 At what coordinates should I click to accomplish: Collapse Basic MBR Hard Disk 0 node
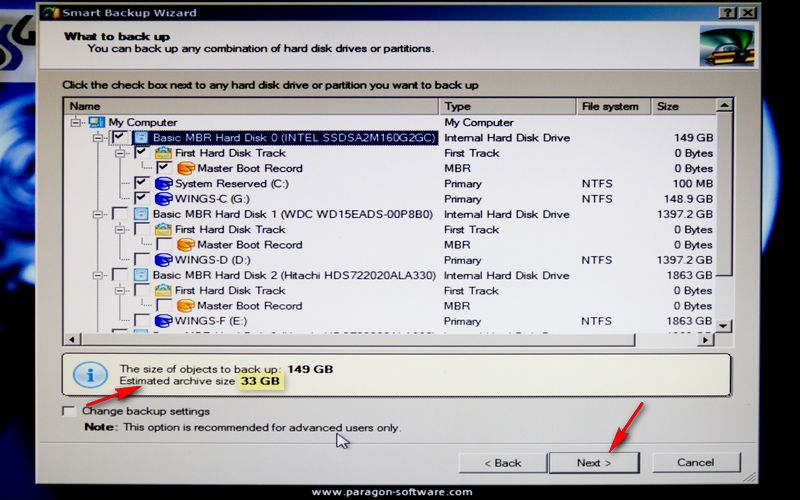[98, 138]
